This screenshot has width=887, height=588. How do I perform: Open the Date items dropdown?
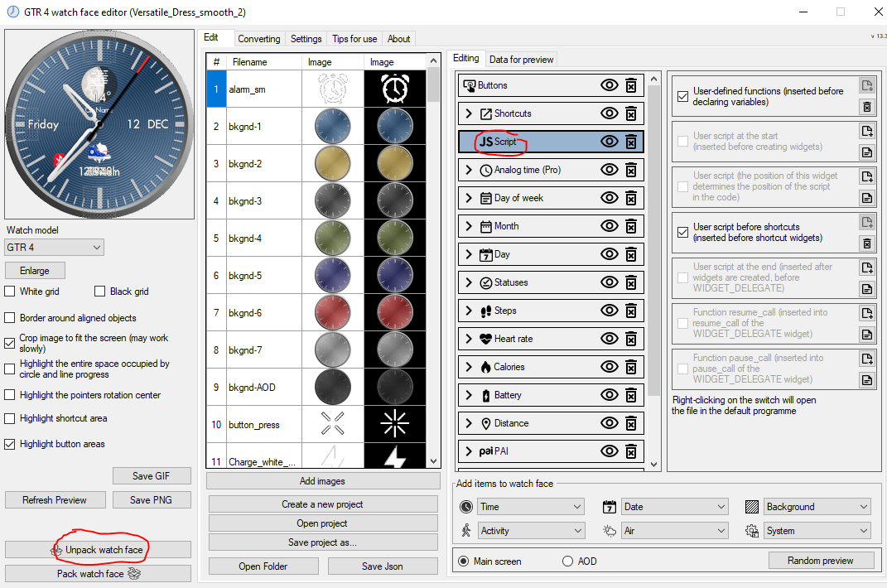point(674,507)
